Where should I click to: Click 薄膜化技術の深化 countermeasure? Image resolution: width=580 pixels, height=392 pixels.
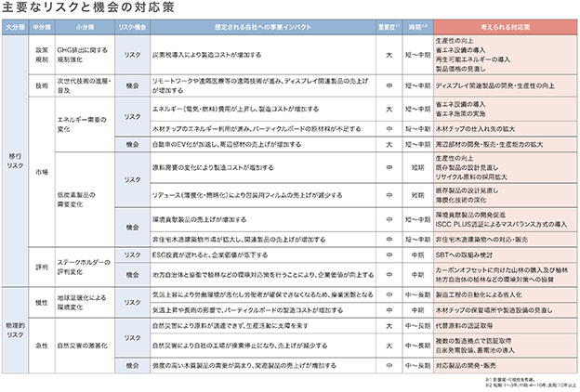pyautogui.click(x=460, y=200)
